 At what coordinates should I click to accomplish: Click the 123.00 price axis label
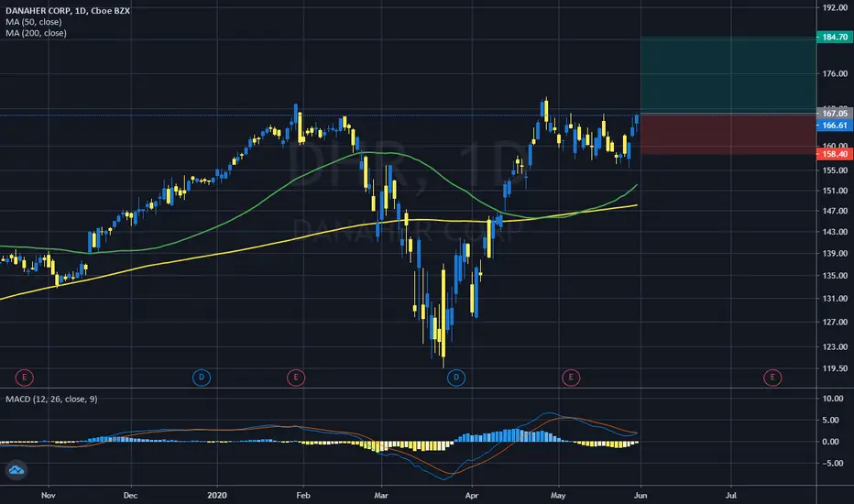coord(835,346)
